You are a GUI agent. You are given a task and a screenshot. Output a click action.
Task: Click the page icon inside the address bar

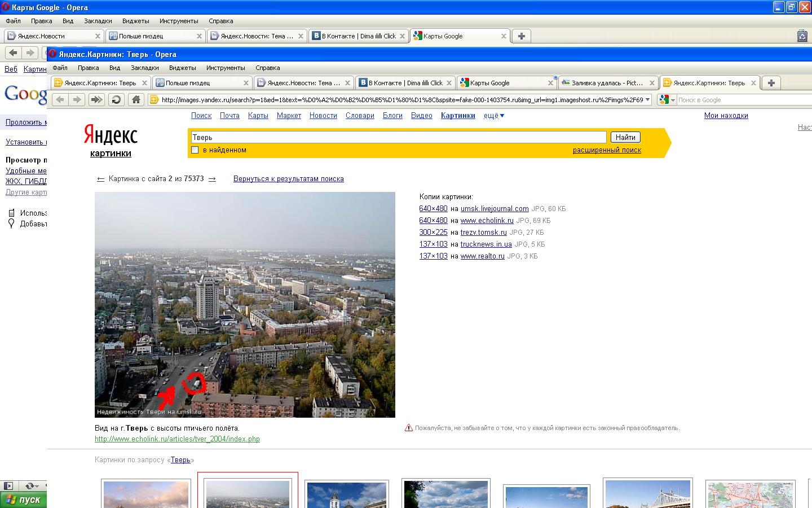(153, 100)
